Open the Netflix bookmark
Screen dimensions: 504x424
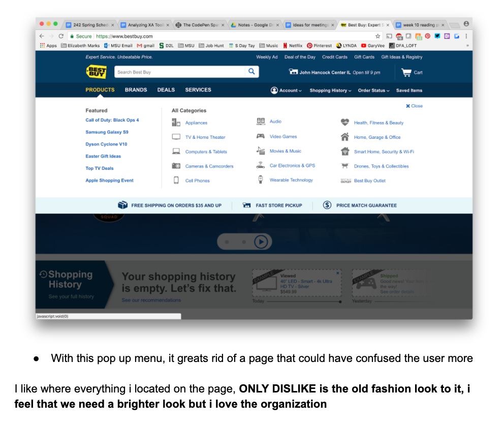tap(293, 46)
